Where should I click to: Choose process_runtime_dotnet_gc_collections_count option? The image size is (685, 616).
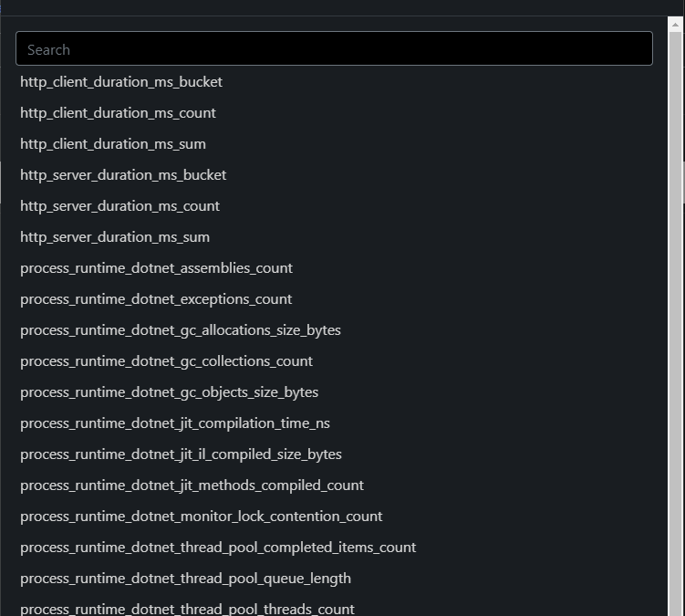[x=166, y=361]
